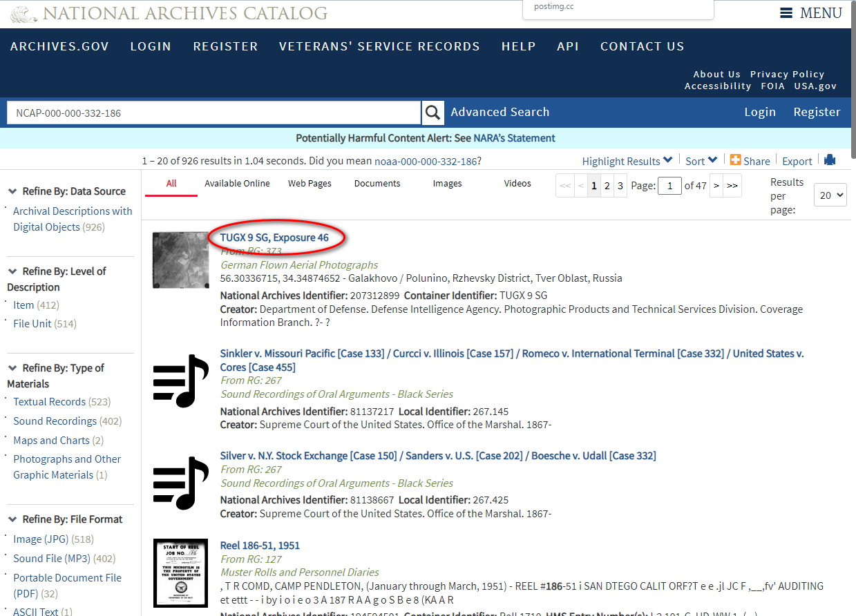Screen dimensions: 856x616
Task: Open the USA.gov link
Action: [x=815, y=86]
